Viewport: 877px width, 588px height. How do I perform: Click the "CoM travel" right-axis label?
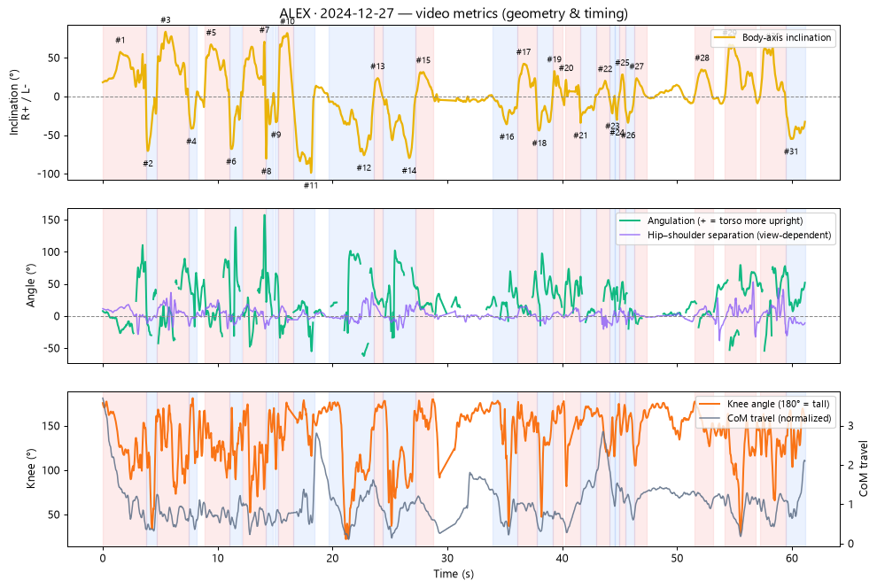(x=864, y=469)
